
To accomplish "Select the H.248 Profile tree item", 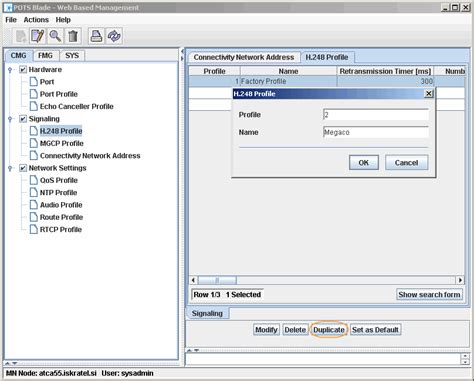I will 61,131.
